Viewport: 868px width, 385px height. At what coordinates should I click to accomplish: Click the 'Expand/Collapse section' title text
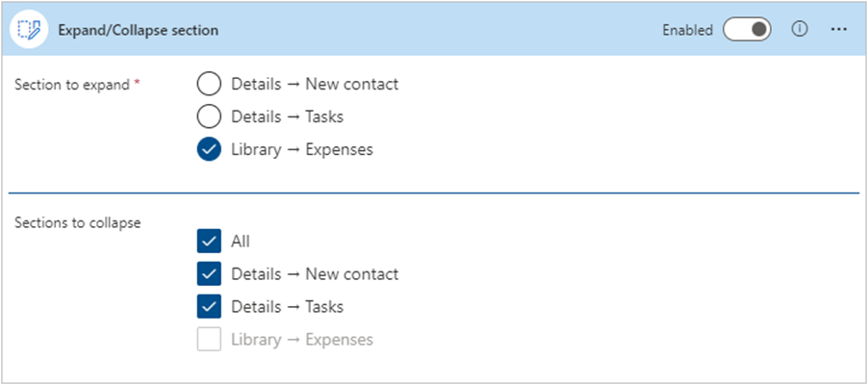(x=139, y=31)
